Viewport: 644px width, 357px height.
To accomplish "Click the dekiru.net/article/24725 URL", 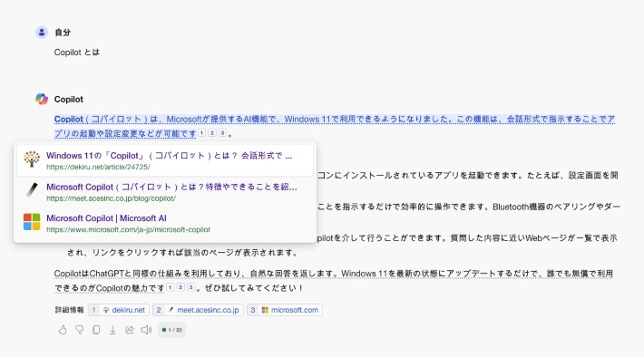I will tap(98, 167).
